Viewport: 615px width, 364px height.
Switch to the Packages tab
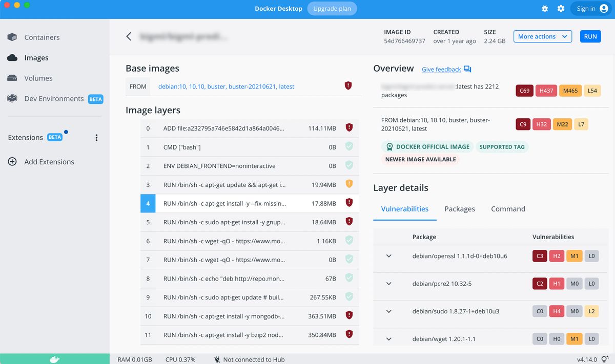coord(460,209)
